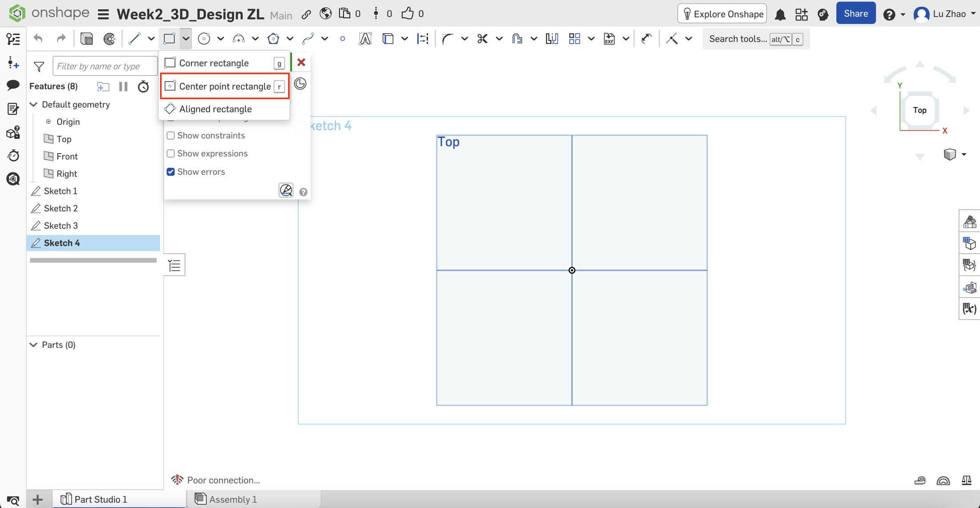The width and height of the screenshot is (980, 508).
Task: Switch to the Assembly 1 tab
Action: (x=232, y=499)
